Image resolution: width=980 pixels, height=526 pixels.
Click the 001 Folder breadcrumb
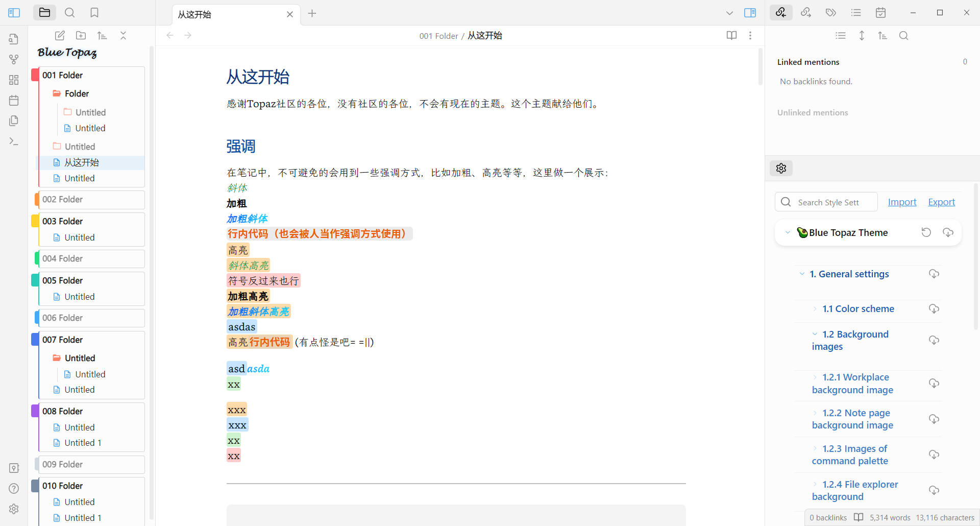point(439,36)
